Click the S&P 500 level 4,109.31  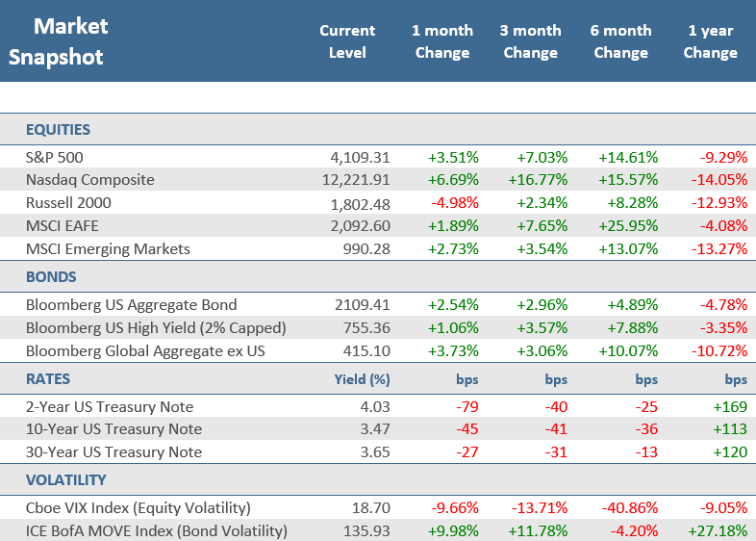360,157
